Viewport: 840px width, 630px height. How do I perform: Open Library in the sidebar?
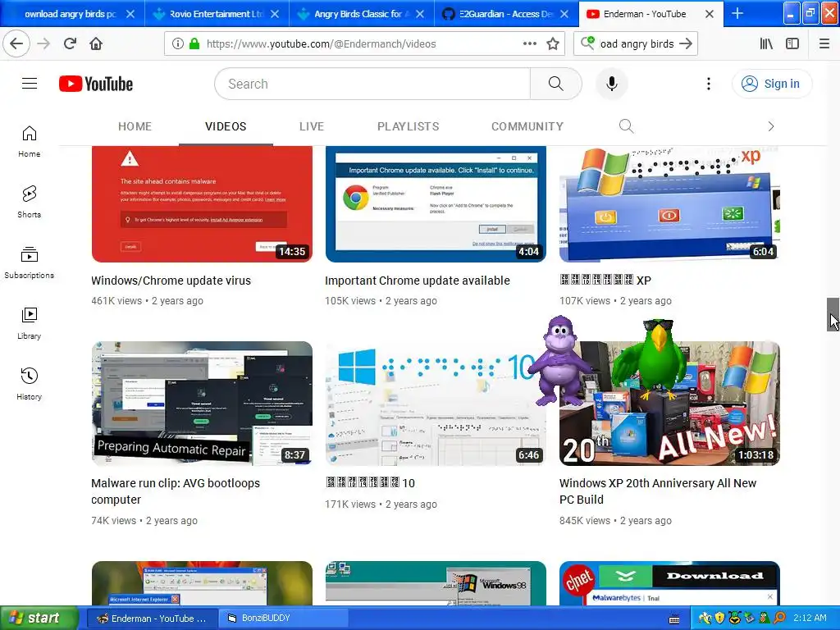coord(30,323)
